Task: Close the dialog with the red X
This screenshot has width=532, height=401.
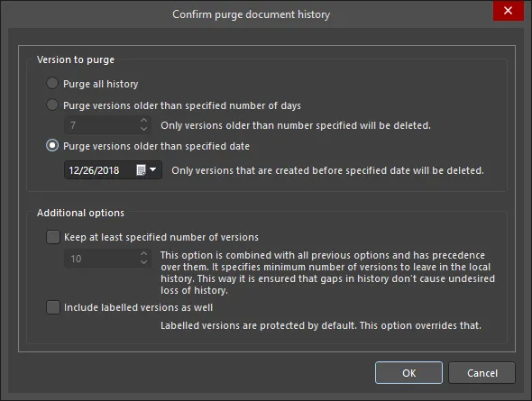Action: point(508,11)
